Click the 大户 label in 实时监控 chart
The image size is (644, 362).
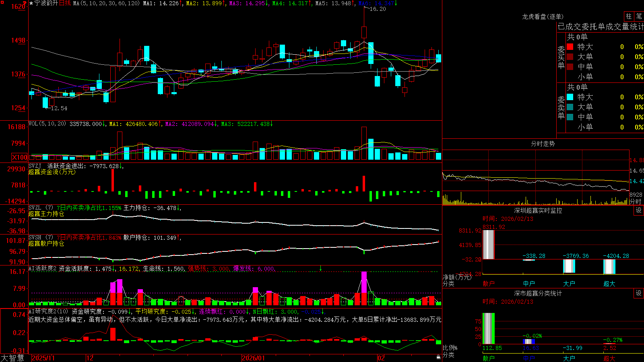pos(569,284)
